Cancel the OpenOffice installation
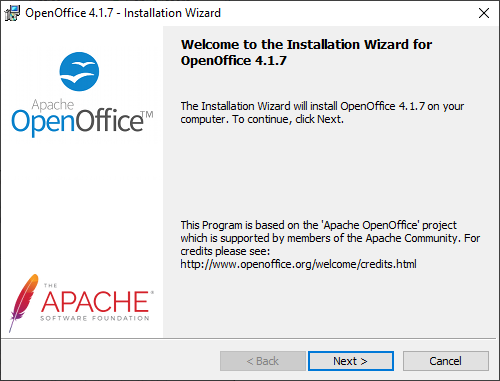 click(446, 361)
